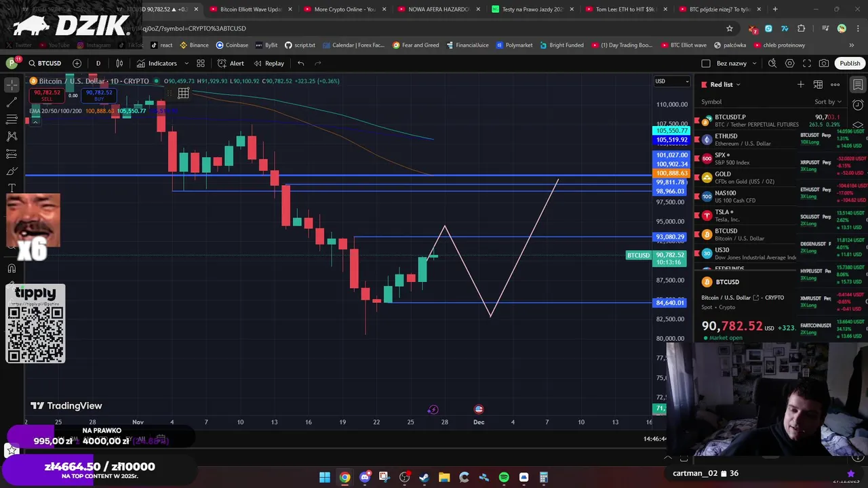This screenshot has height=488, width=868.
Task: Click the red SELL price button
Action: point(46,95)
